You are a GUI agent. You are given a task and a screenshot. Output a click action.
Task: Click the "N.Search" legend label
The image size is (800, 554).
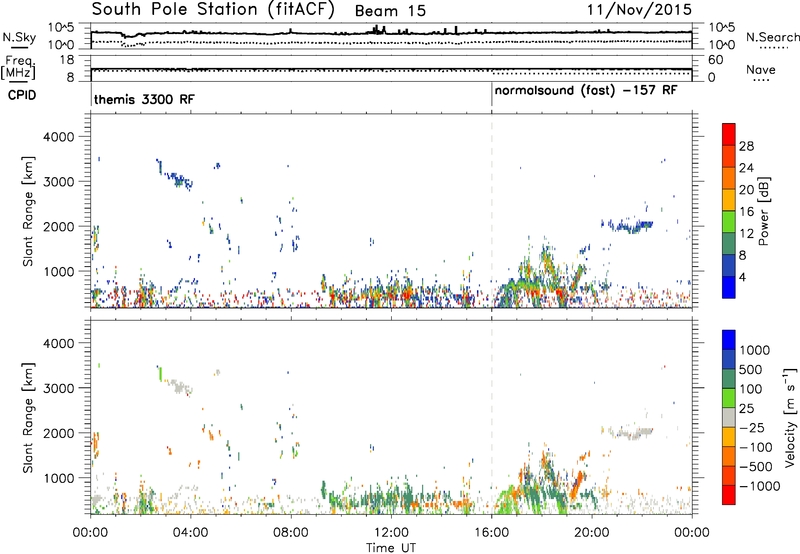tap(772, 37)
